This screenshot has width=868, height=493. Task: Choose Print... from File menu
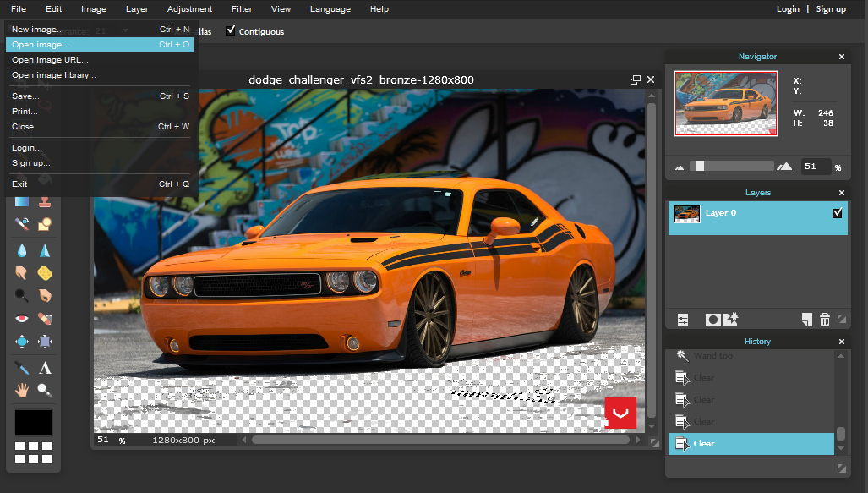click(100, 112)
